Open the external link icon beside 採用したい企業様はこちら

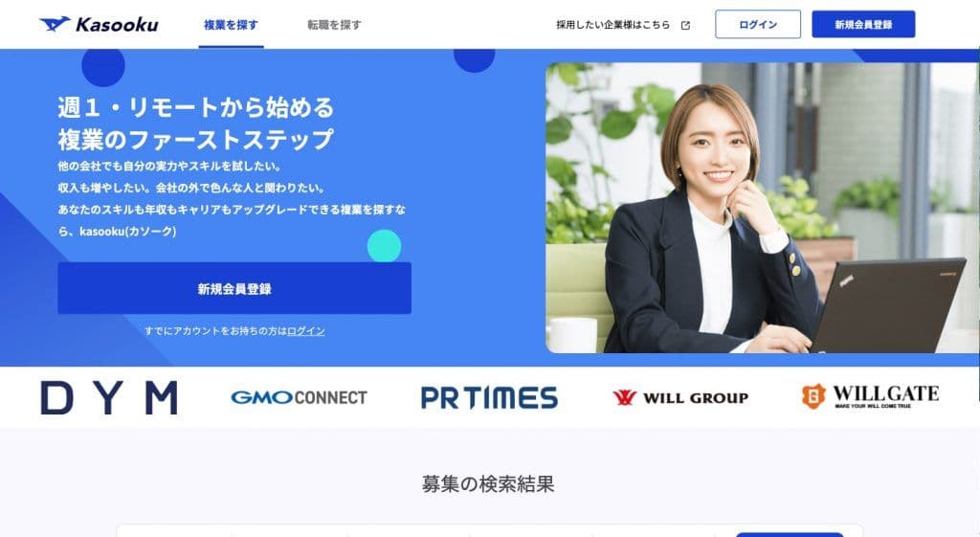pyautogui.click(x=685, y=26)
